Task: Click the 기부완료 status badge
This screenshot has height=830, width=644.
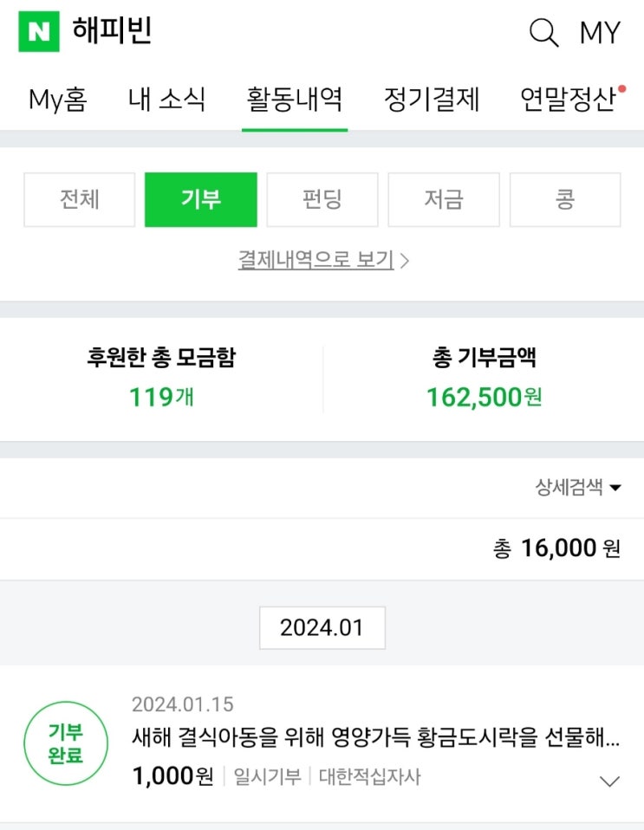Action: point(66,743)
